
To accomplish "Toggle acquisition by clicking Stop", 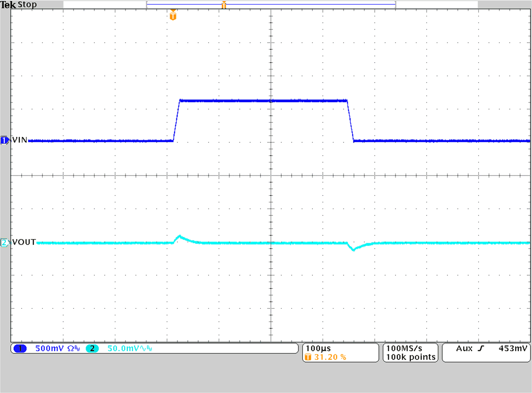I will point(28,5).
